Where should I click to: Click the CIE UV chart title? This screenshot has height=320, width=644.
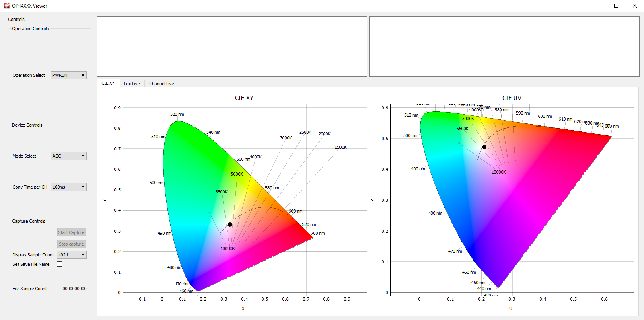(x=512, y=98)
